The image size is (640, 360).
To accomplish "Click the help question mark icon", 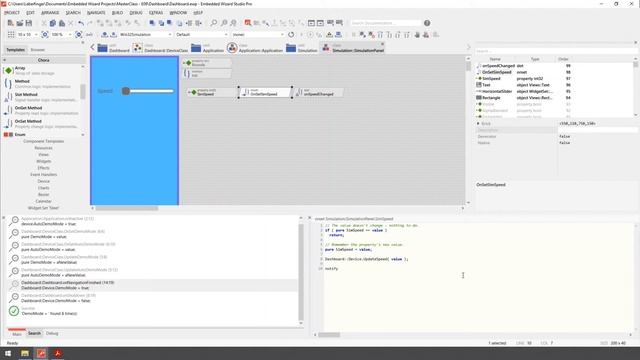I will coord(427,23).
